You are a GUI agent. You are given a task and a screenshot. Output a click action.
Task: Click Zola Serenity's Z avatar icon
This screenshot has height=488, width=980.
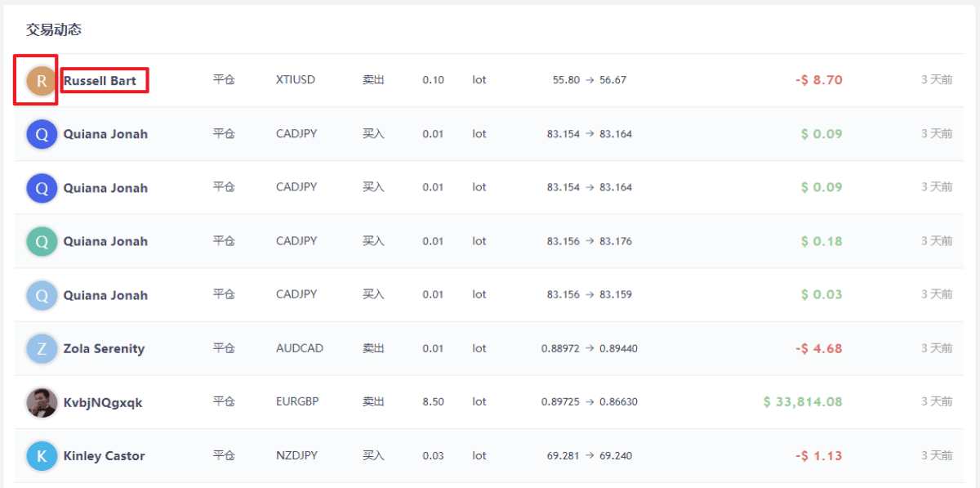(x=42, y=349)
